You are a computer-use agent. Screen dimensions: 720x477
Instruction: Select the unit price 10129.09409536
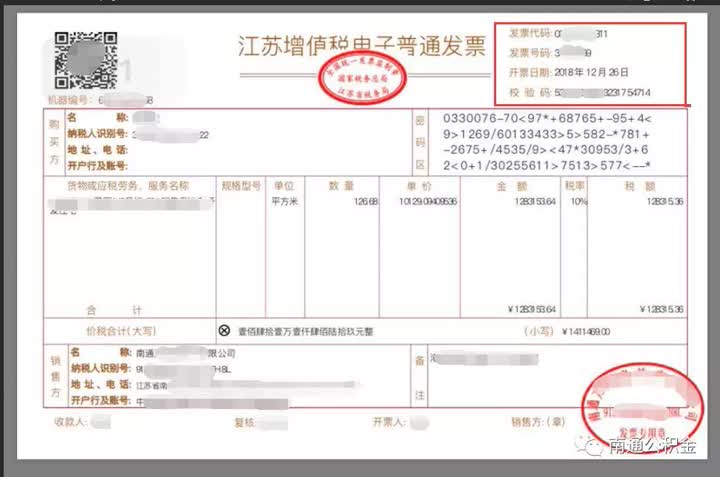tap(428, 202)
